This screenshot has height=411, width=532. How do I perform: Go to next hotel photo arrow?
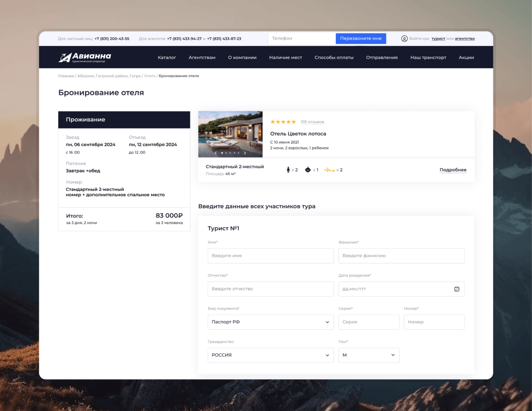[245, 153]
